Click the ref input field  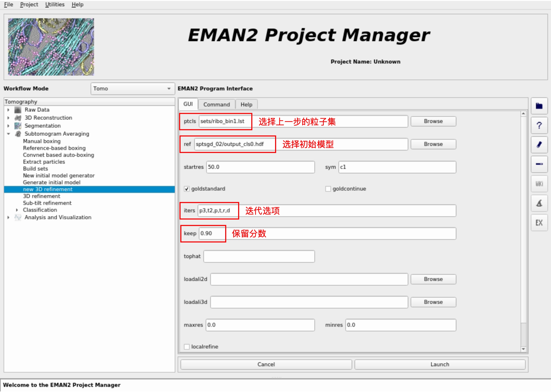click(x=301, y=144)
